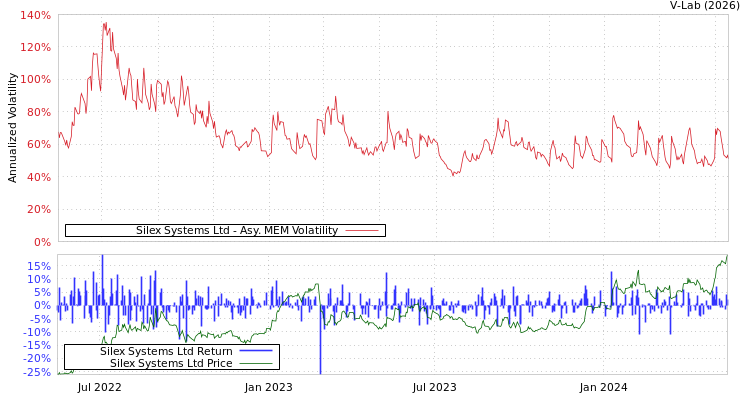This screenshot has width=750, height=400.
Task: Click the 80% y-axis label
Action: click(37, 112)
